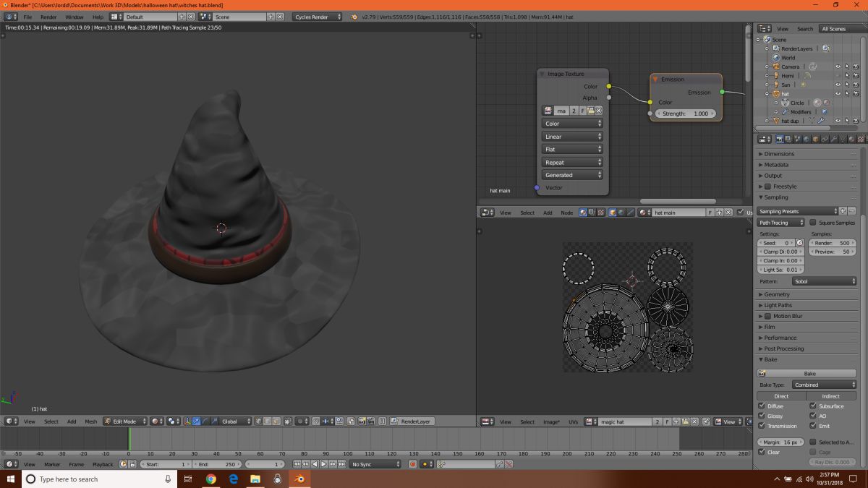Screen dimensions: 868x488
Task: Click the auto keyframe record button
Action: (x=412, y=464)
